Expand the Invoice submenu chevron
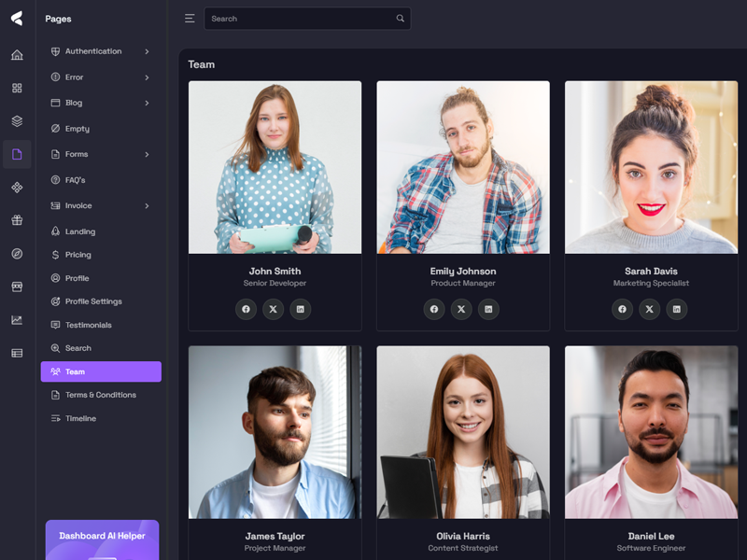 (147, 205)
